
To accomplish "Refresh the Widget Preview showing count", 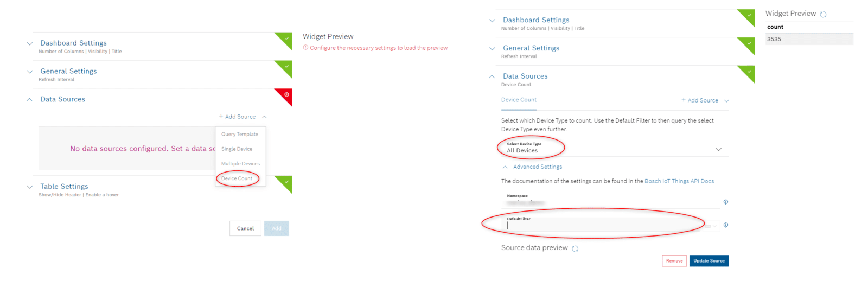I will pyautogui.click(x=823, y=14).
